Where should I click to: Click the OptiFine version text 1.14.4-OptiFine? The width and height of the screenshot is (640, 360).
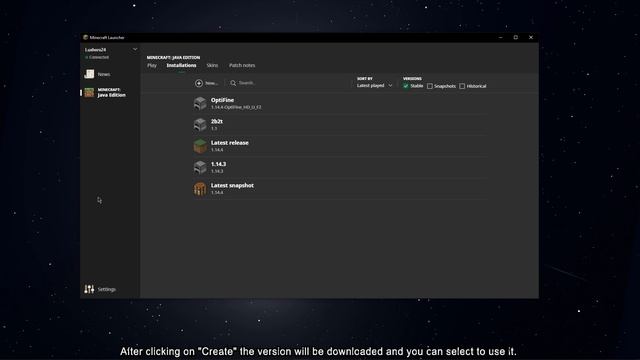click(236, 107)
